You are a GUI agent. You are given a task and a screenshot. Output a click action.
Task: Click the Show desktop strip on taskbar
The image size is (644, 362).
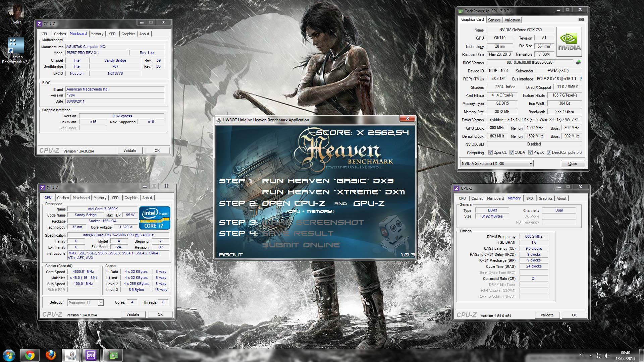pos(641,355)
